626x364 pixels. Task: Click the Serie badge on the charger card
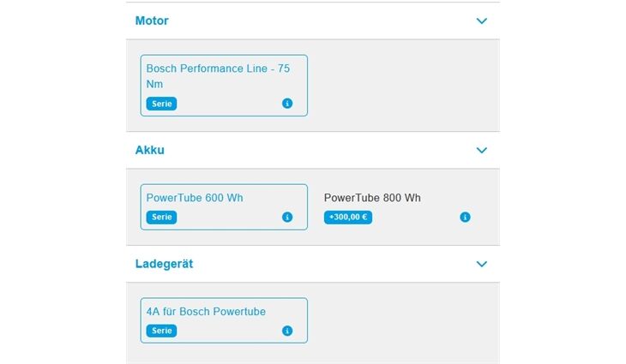tap(161, 331)
